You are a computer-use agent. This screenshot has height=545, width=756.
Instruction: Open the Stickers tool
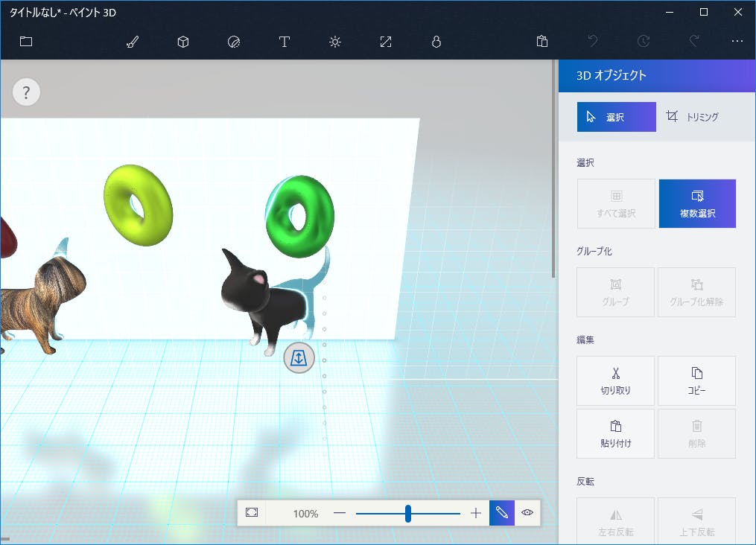(x=234, y=42)
